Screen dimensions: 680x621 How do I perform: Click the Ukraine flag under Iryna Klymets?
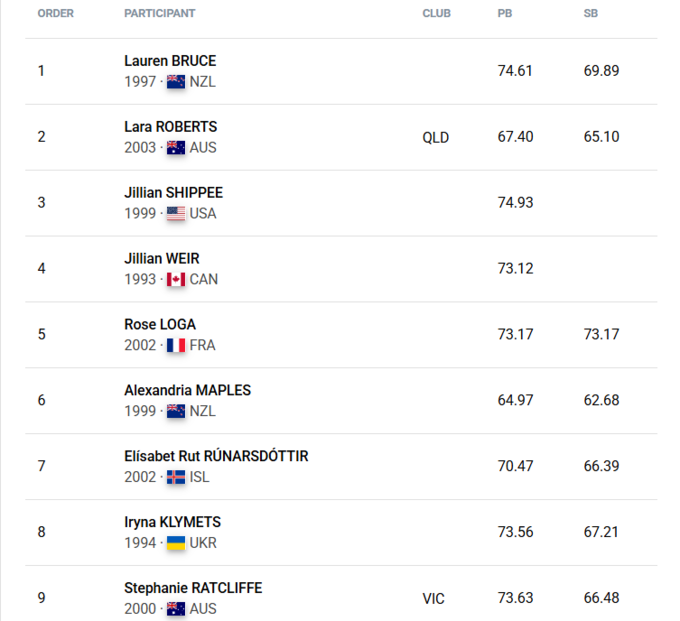(176, 543)
